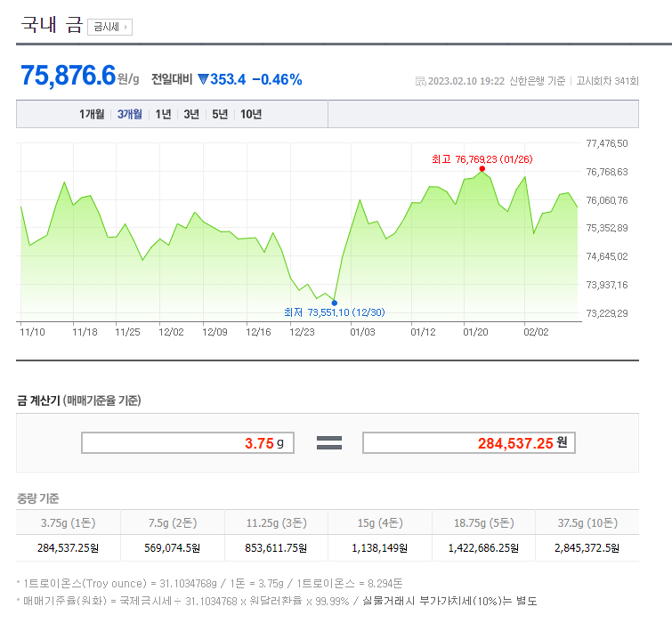Image resolution: width=672 pixels, height=623 pixels.
Task: Switch chart to 5년 period
Action: point(220,114)
